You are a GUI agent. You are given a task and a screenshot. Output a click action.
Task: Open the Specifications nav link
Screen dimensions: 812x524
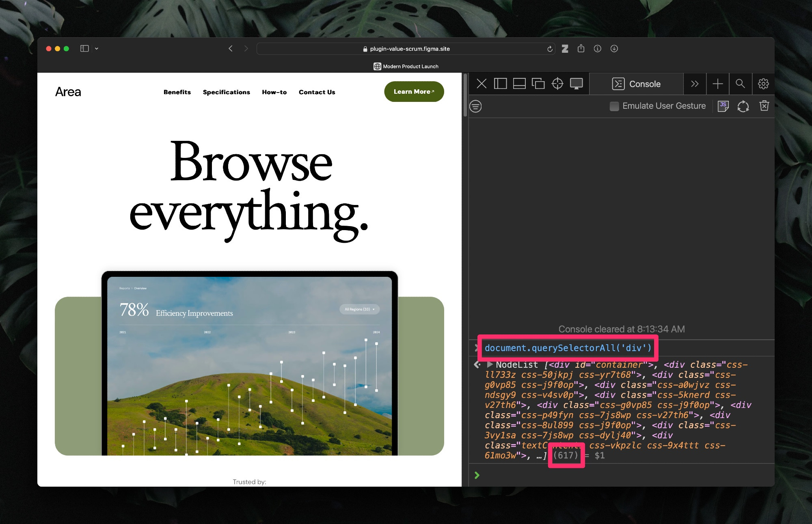coord(227,92)
